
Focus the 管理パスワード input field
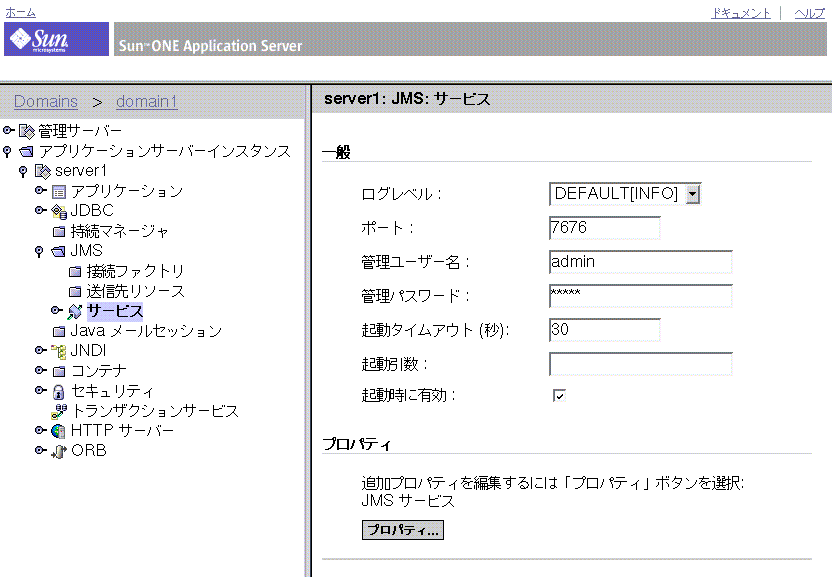click(640, 296)
